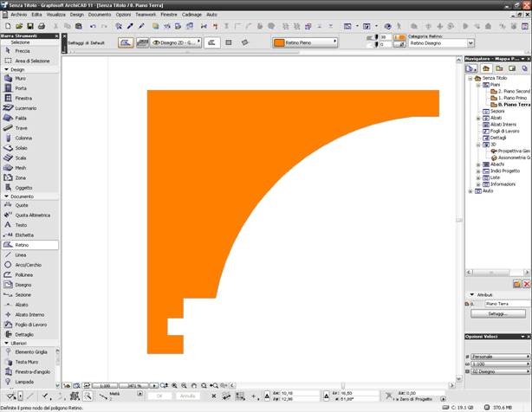Viewport: 532px width, 412px height.
Task: Open the Documento menu
Action: point(99,15)
